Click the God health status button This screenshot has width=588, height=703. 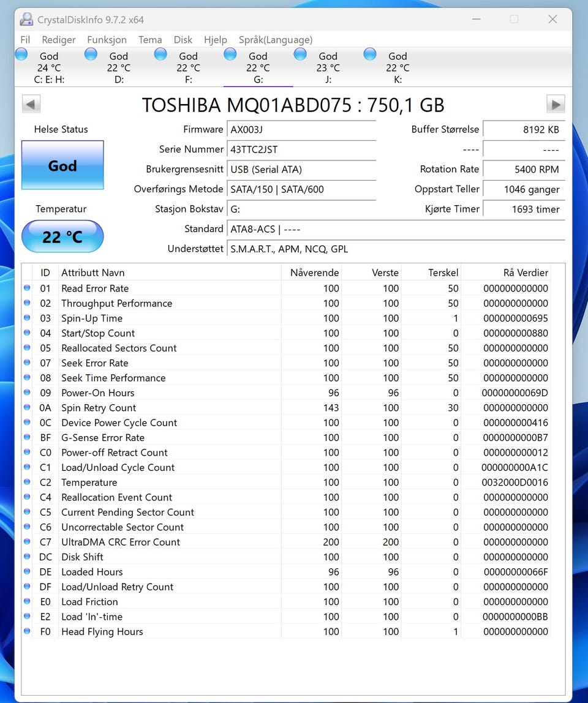click(62, 165)
